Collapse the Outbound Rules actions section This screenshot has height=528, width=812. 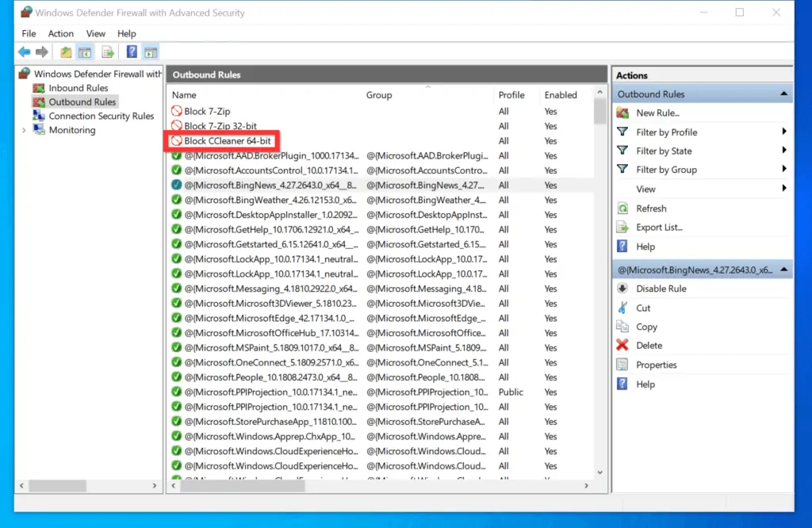tap(783, 93)
